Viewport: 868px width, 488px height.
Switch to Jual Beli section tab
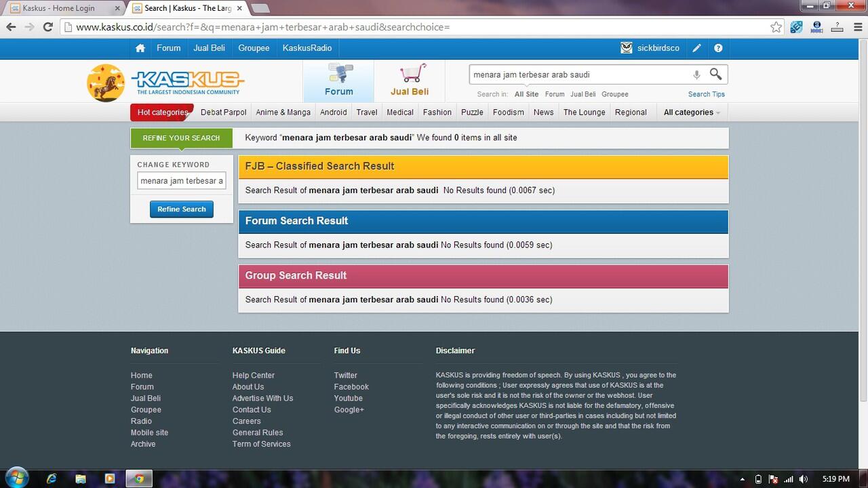(x=410, y=81)
